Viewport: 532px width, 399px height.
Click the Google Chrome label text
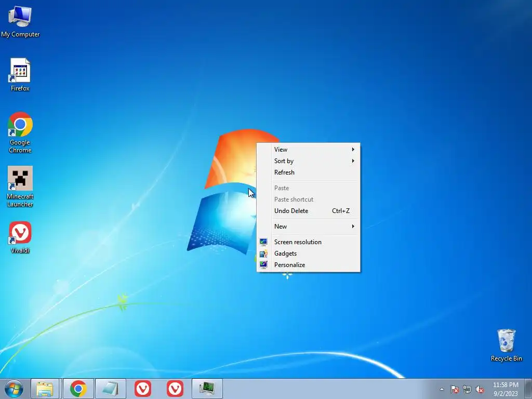(x=20, y=146)
